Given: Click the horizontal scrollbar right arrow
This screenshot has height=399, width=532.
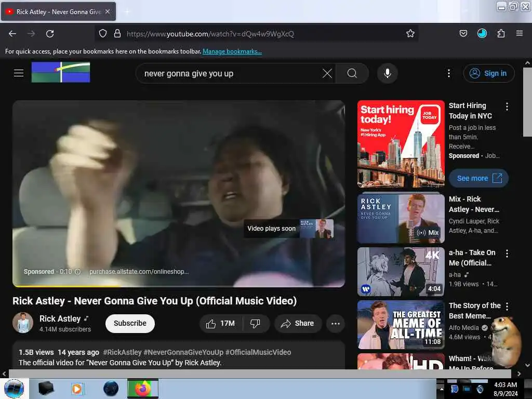Looking at the screenshot, I should click(519, 374).
